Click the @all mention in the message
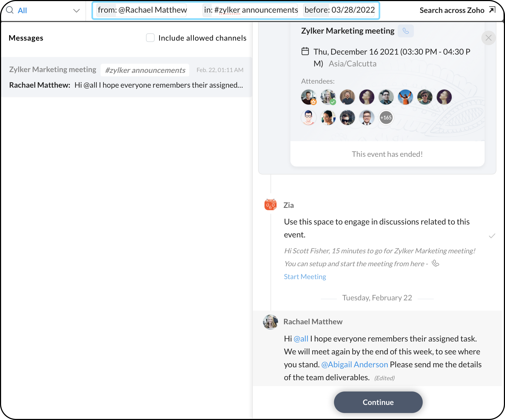Screen dimensions: 505x420 [301, 339]
